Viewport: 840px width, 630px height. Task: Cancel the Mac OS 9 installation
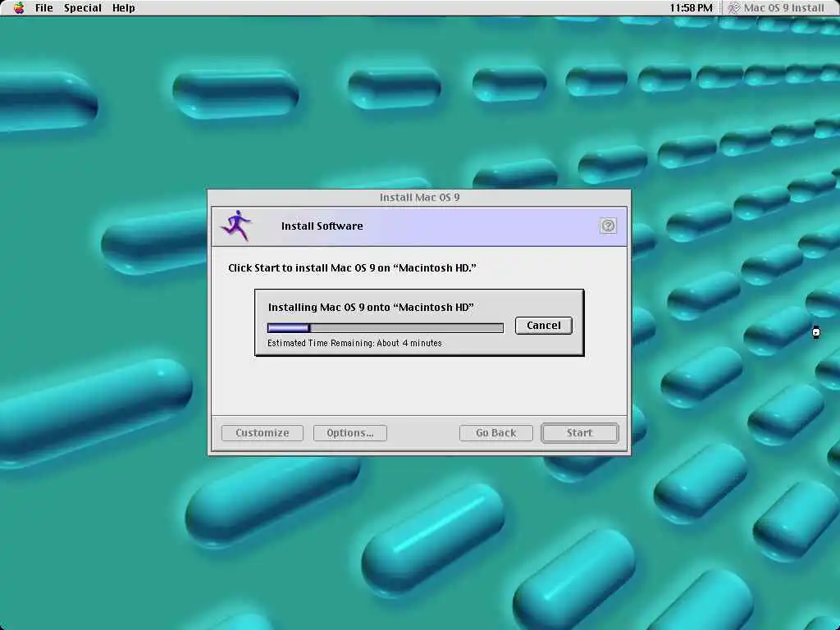(544, 325)
